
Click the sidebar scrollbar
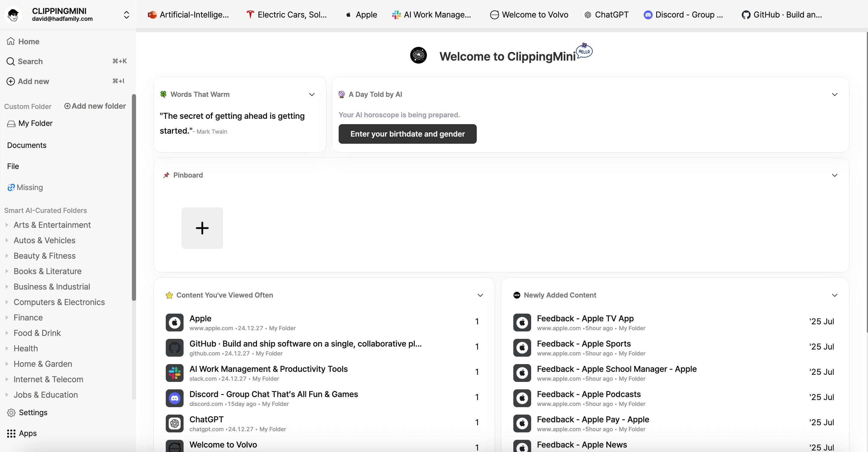point(134,197)
